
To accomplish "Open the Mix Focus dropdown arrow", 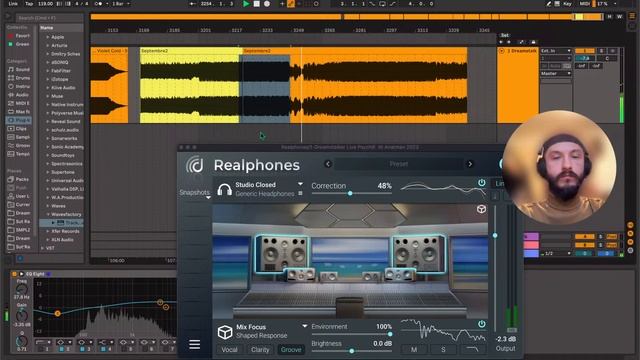I will point(304,326).
